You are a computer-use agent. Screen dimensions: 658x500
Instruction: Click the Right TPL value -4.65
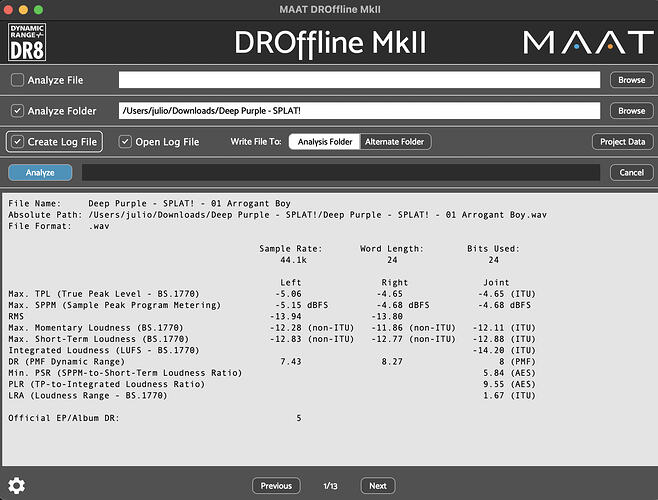click(x=389, y=294)
